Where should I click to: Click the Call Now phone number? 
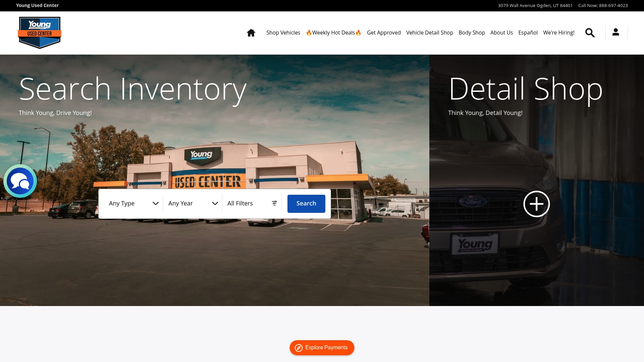[x=603, y=5]
